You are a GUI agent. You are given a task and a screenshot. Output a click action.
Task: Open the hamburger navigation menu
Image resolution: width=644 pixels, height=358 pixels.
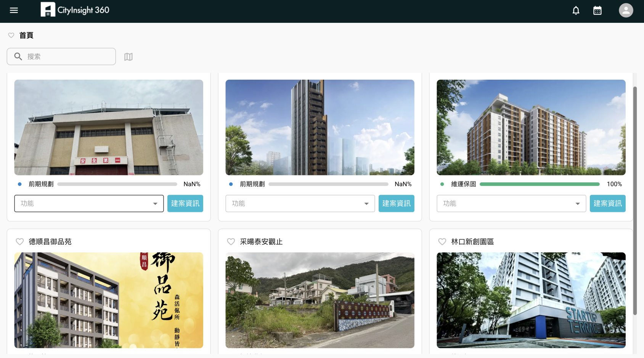coord(14,10)
